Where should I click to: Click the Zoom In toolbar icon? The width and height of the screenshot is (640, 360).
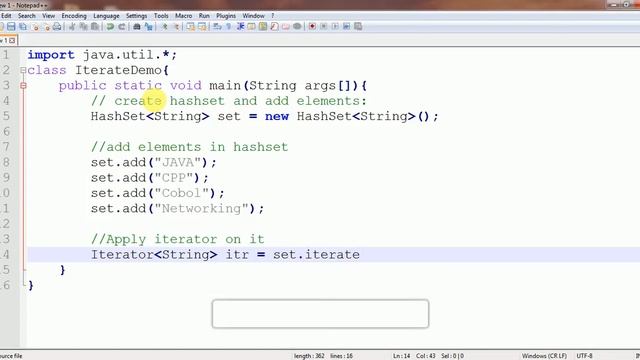click(x=164, y=27)
